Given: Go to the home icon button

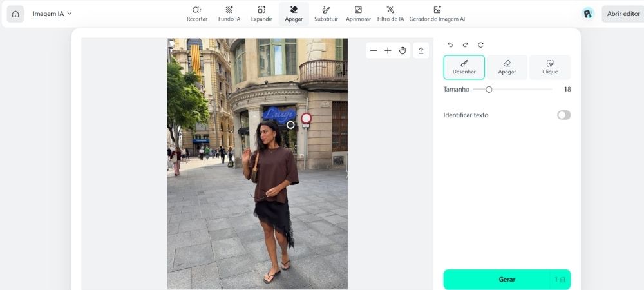Looking at the screenshot, I should [15, 14].
